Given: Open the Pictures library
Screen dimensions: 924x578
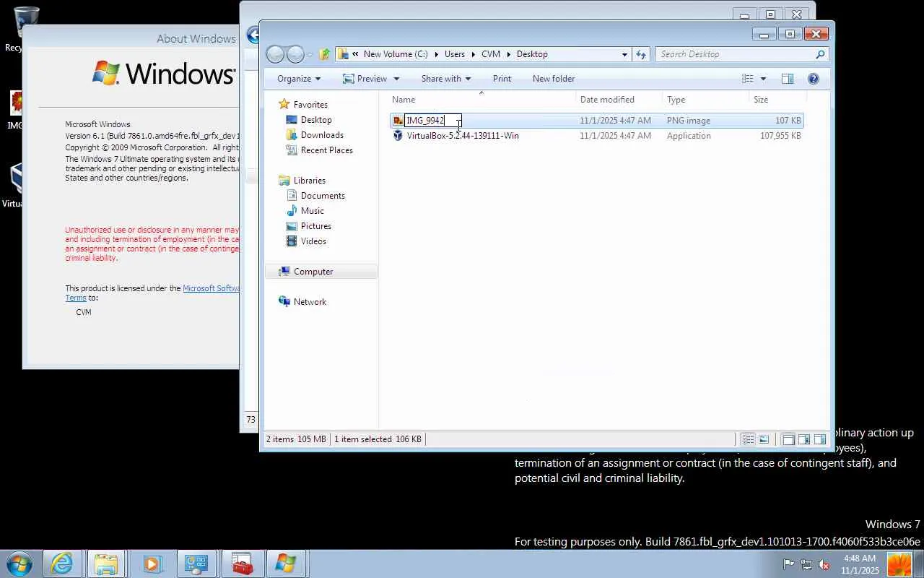Looking at the screenshot, I should tap(316, 226).
